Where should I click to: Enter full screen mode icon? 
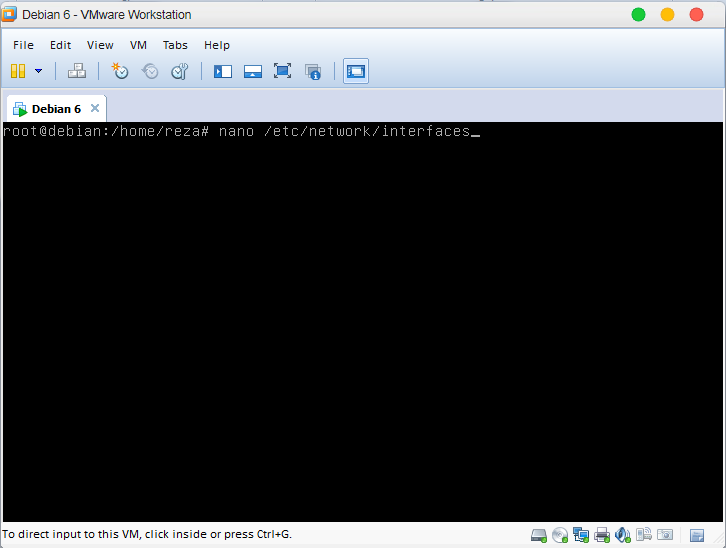[282, 71]
